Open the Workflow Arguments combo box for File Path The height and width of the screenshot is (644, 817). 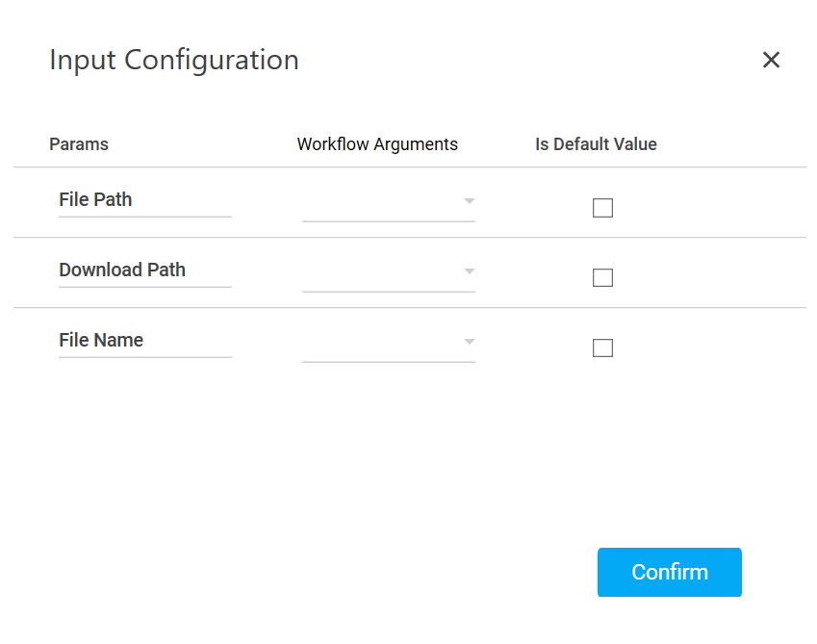click(x=382, y=203)
